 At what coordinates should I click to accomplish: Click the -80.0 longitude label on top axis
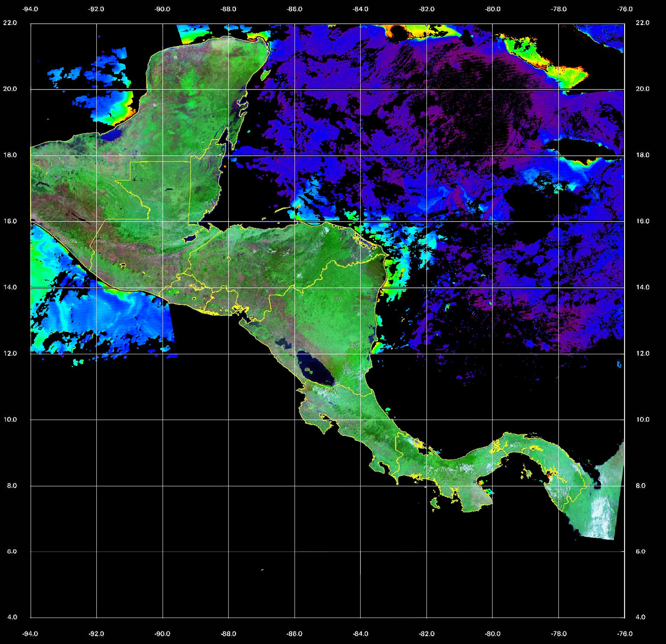click(493, 9)
